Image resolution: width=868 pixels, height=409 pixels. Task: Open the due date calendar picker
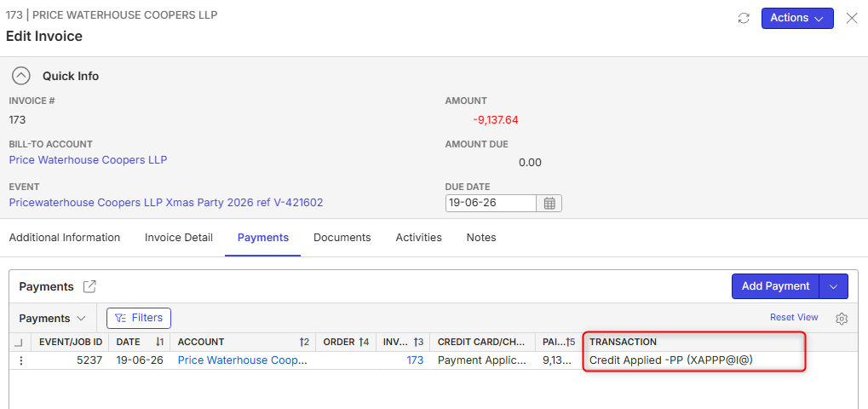[x=549, y=203]
